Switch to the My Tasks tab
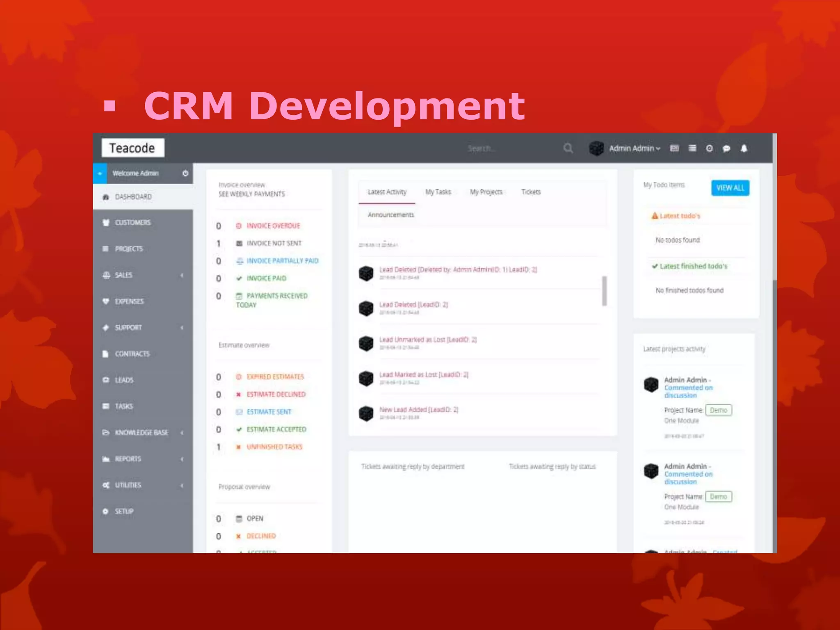The height and width of the screenshot is (630, 840). [x=438, y=192]
